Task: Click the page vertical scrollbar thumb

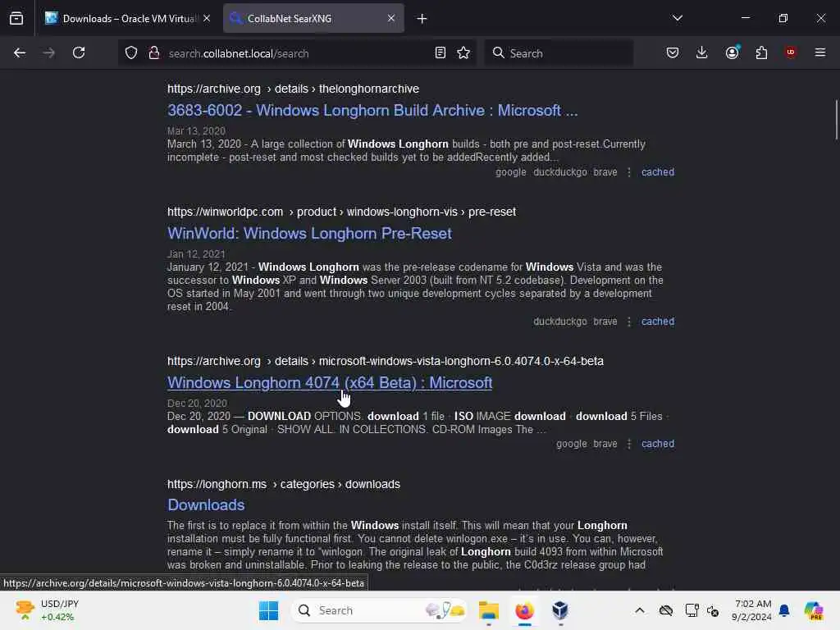Action: [836, 120]
